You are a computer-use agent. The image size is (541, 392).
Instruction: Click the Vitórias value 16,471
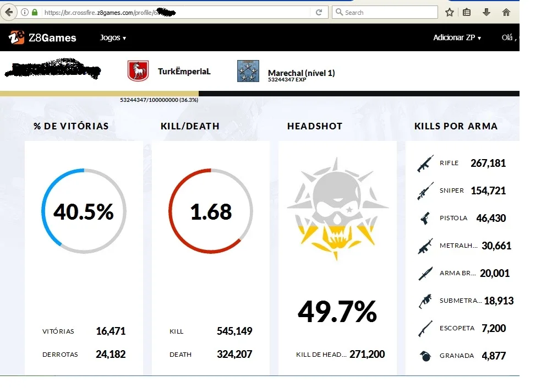tap(111, 331)
